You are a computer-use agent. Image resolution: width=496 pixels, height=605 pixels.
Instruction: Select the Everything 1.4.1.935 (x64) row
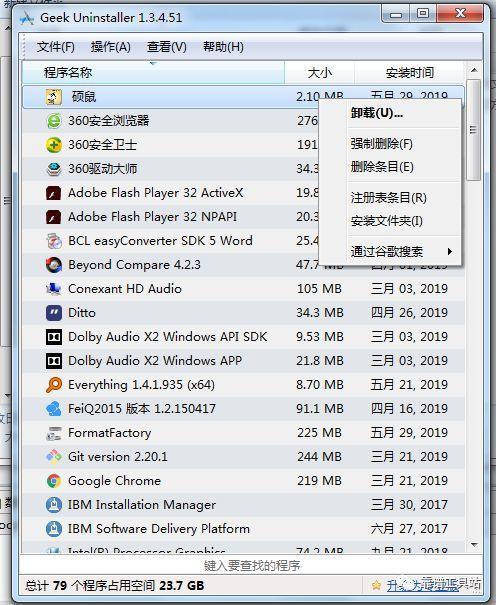243,385
